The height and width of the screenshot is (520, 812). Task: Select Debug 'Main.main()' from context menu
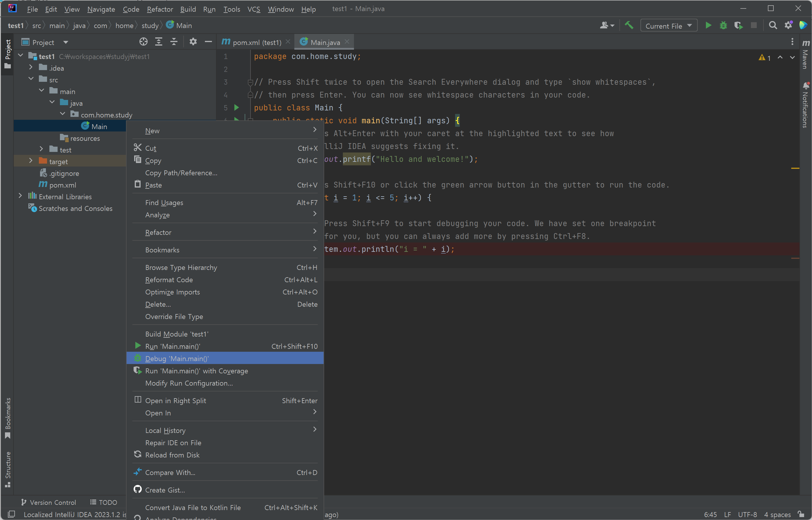pos(177,358)
